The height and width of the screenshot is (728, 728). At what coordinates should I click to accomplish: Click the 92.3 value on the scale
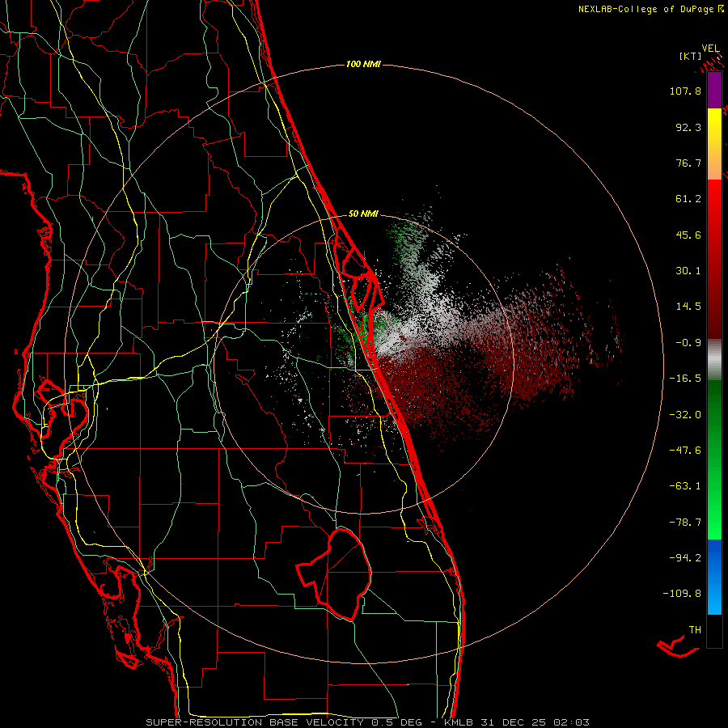(688, 127)
